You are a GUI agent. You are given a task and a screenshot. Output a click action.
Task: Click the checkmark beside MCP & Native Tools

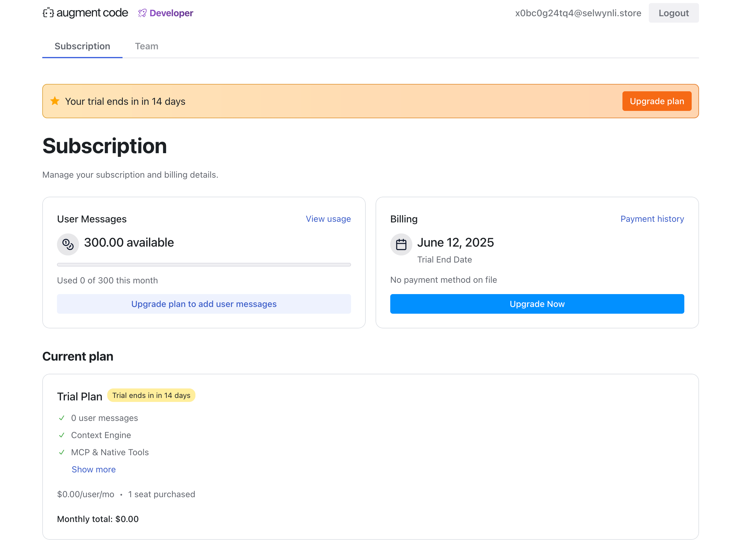click(x=62, y=452)
